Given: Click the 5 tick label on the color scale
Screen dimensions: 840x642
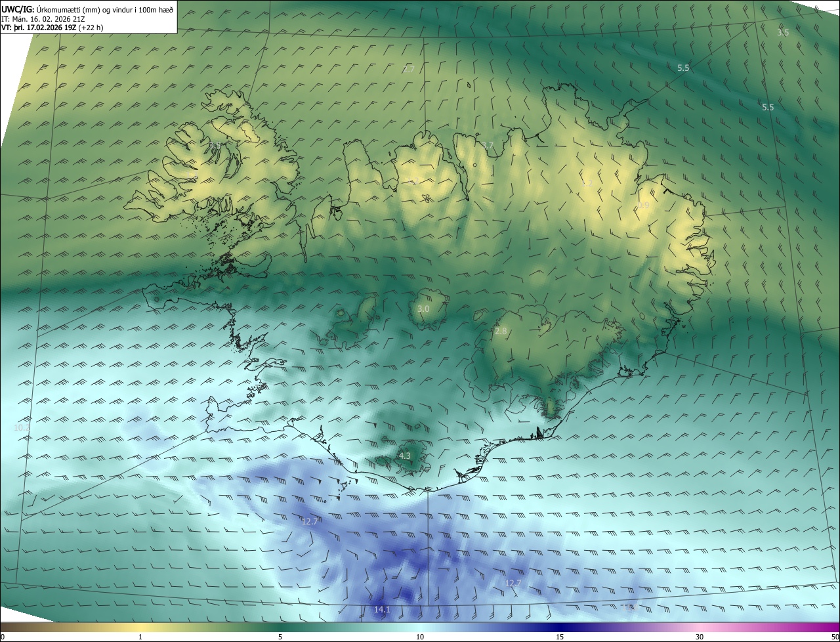Looking at the screenshot, I should tap(280, 637).
